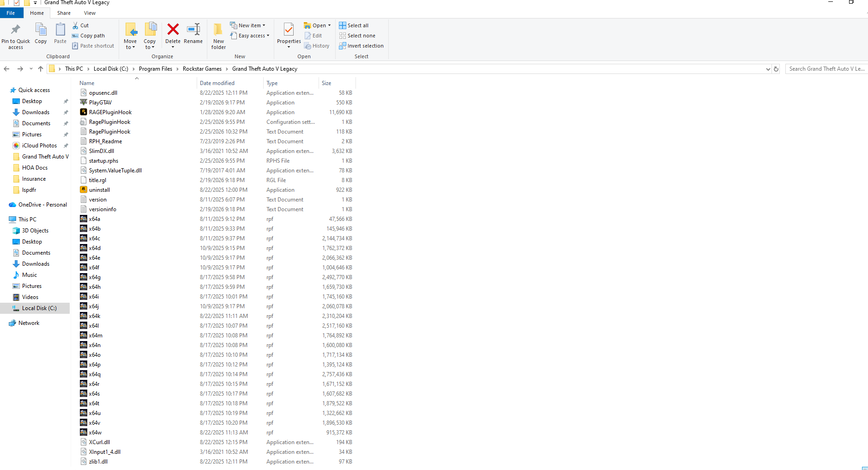Viewport: 868px width, 470px height.
Task: Click the Cut scissors icon
Action: click(x=76, y=25)
